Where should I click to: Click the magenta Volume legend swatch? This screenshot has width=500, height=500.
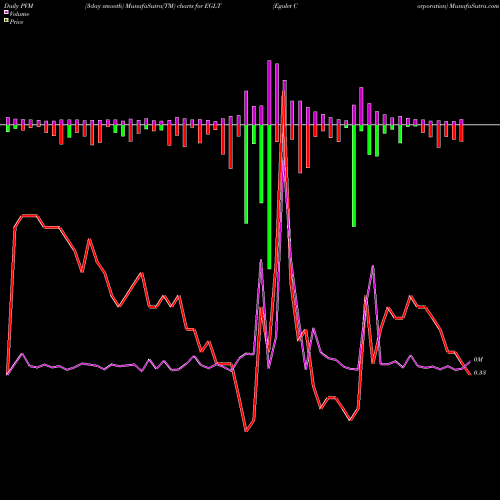6,13
